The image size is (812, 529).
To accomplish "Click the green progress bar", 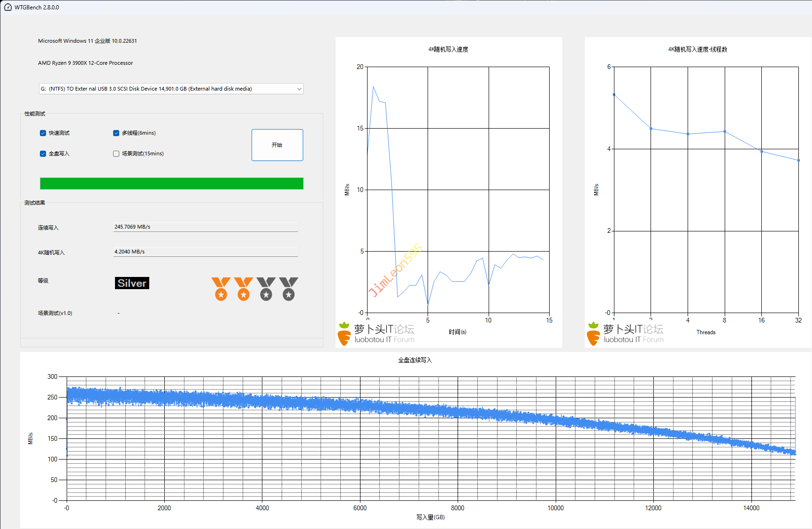I will point(171,184).
